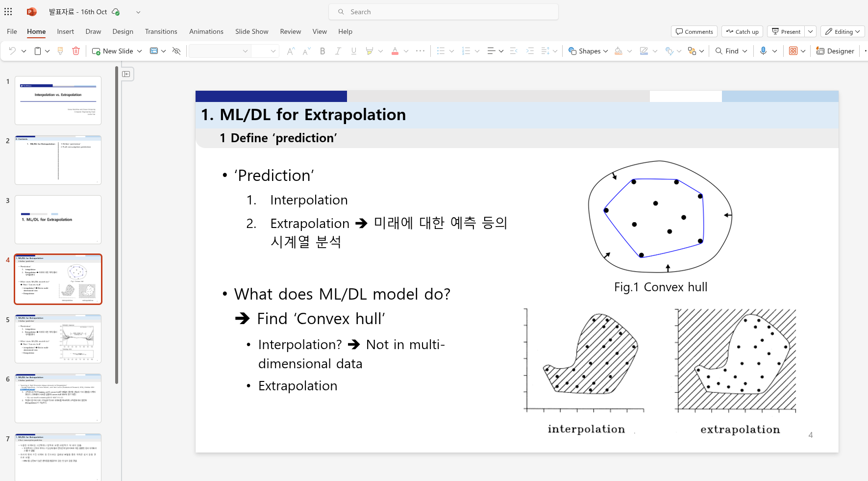Start voice Dictate with microphone icon
The width and height of the screenshot is (868, 481).
(x=764, y=51)
